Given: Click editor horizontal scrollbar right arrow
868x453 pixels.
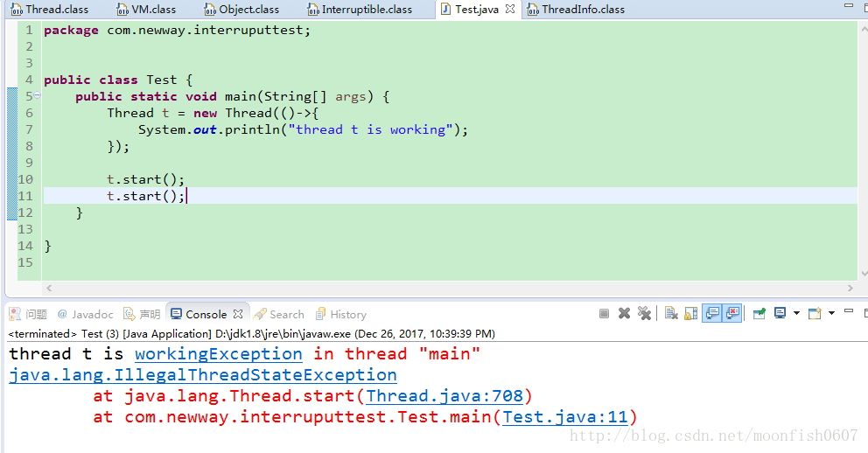Looking at the screenshot, I should tap(850, 289).
